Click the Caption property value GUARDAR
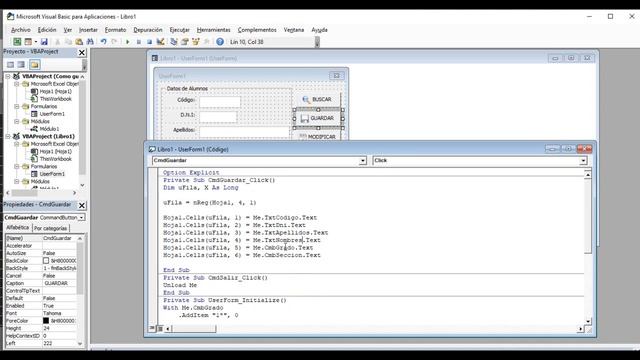640x360 pixels. pyautogui.click(x=59, y=283)
